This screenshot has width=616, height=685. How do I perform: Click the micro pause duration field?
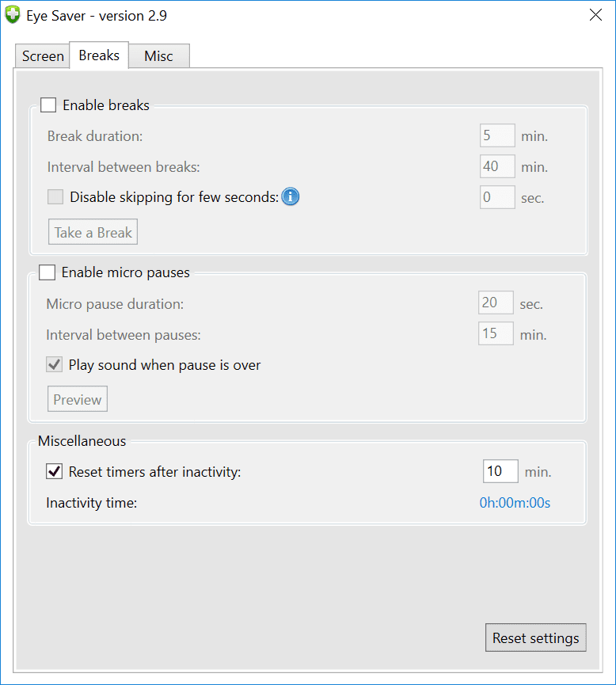click(496, 303)
